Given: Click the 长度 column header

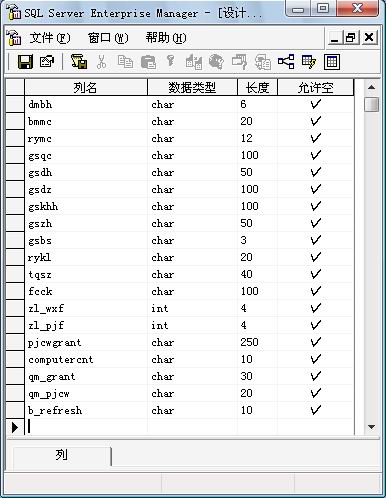Looking at the screenshot, I should pyautogui.click(x=257, y=88).
